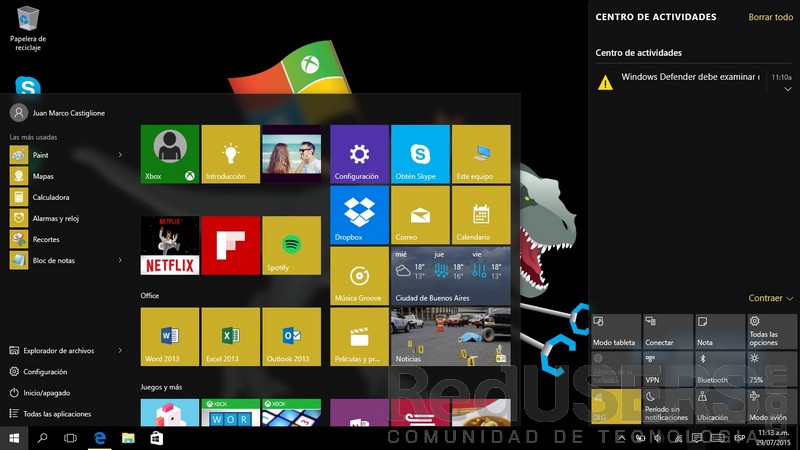Image resolution: width=800 pixels, height=450 pixels.
Task: Open Recortes from most used list
Action: [x=66, y=239]
